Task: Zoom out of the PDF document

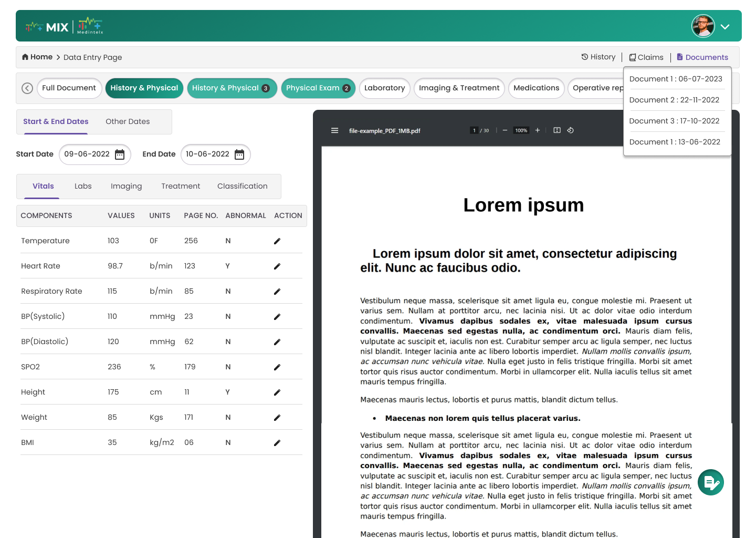Action: click(x=505, y=130)
